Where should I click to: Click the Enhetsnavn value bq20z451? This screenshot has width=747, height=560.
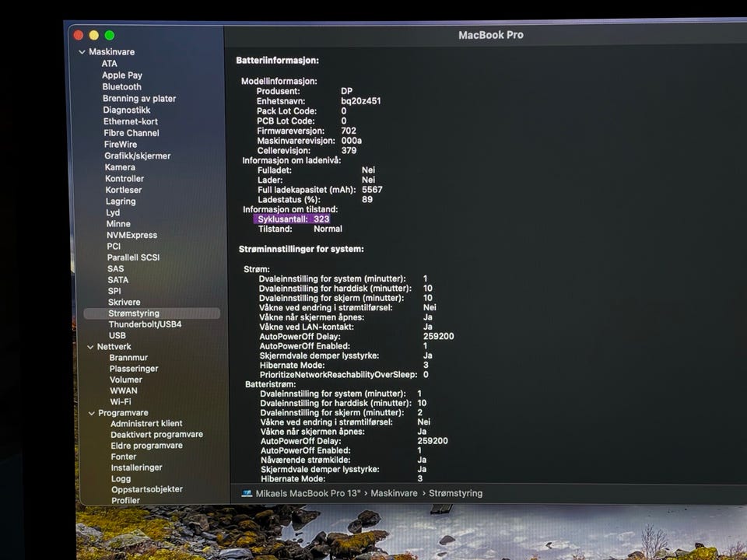coord(360,101)
